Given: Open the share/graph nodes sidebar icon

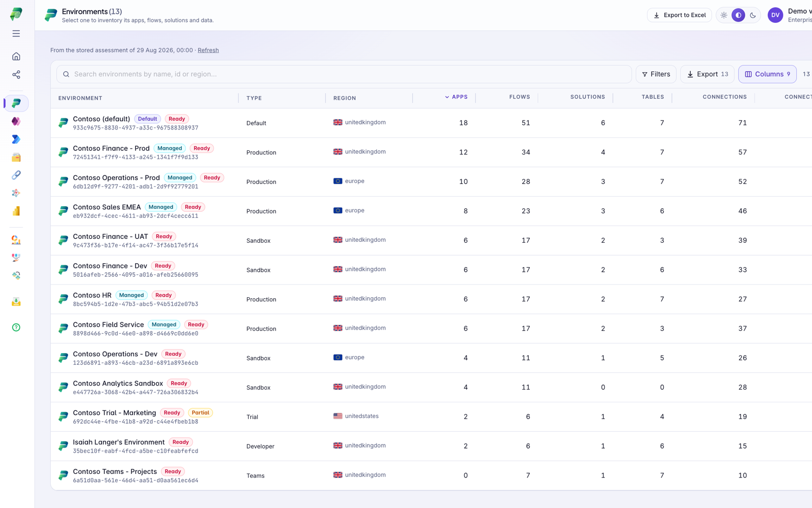Looking at the screenshot, I should click(16, 75).
